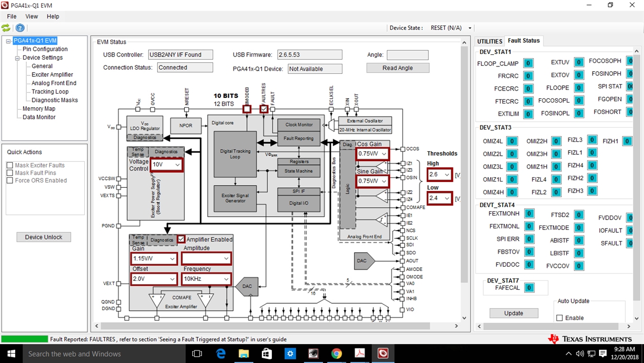
Task: Click the Angle value field
Action: (407, 55)
